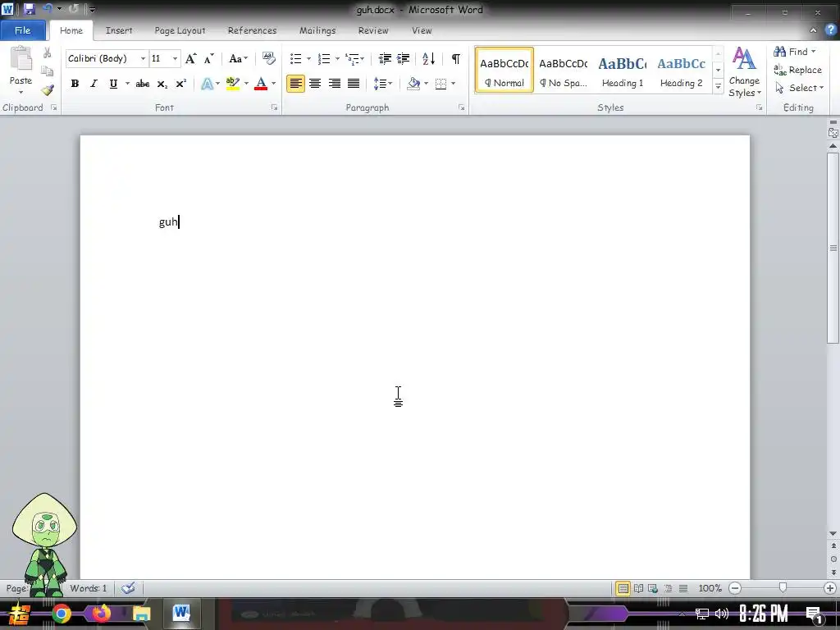Image resolution: width=840 pixels, height=630 pixels.
Task: Toggle show paragraph marks (¶)
Action: (x=456, y=58)
